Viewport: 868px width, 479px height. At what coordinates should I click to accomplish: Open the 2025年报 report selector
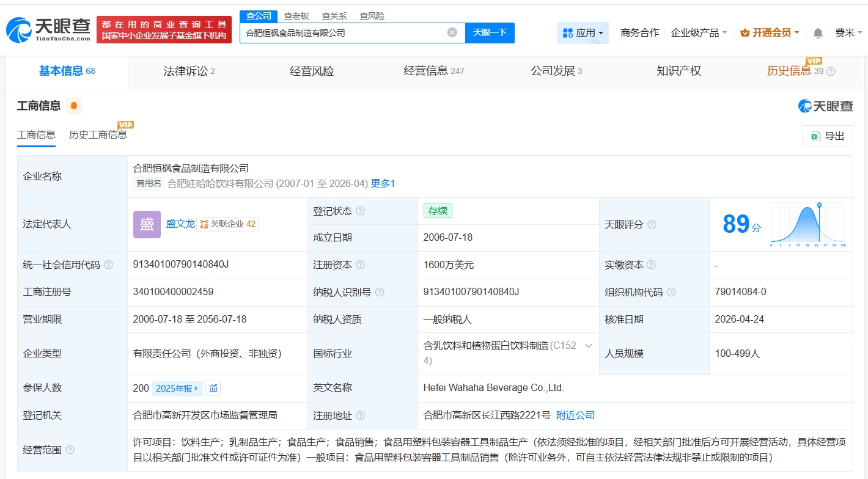coord(177,388)
